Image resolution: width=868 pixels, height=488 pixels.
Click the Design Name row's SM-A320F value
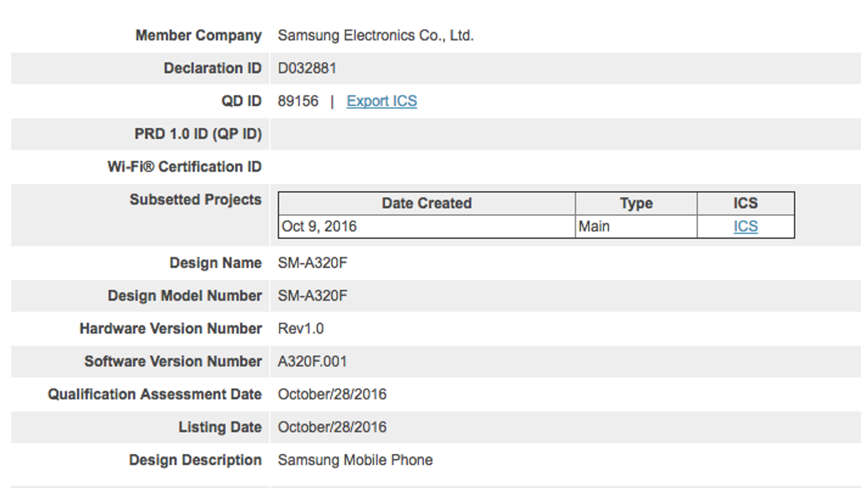[x=312, y=263]
